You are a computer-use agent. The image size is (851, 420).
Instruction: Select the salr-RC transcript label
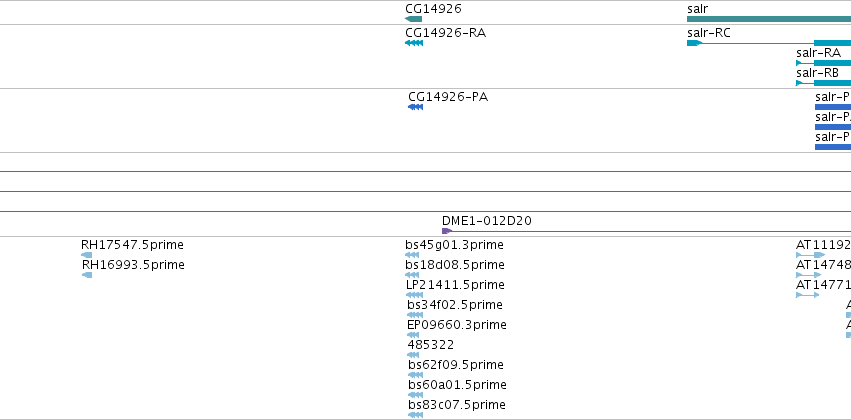(709, 33)
